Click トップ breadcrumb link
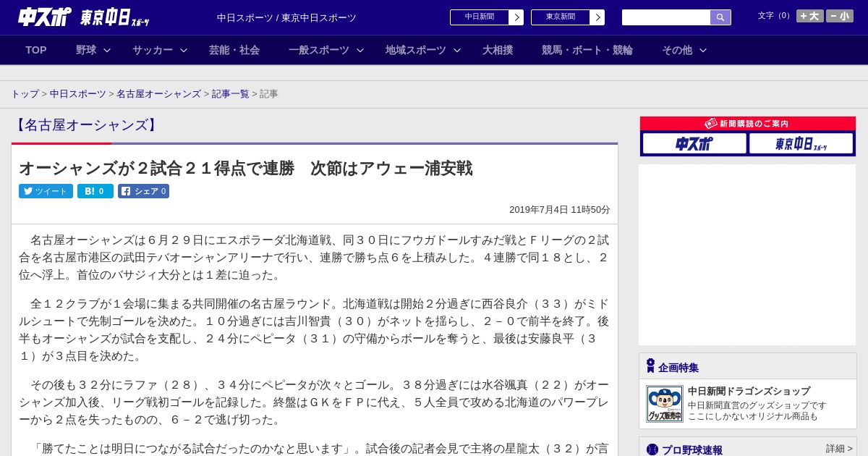868x456 pixels. (25, 94)
